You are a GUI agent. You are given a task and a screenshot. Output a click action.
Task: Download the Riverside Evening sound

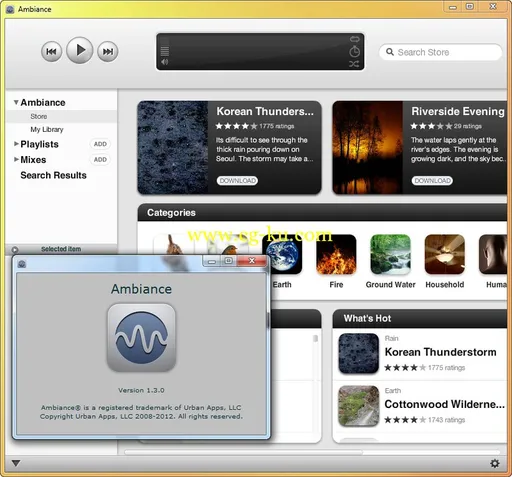click(432, 181)
